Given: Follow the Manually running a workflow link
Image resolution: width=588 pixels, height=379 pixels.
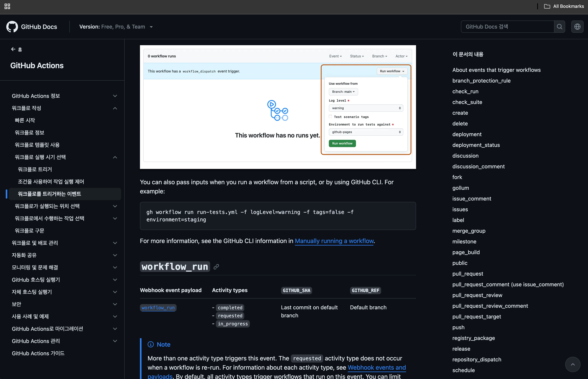Looking at the screenshot, I should click(334, 241).
